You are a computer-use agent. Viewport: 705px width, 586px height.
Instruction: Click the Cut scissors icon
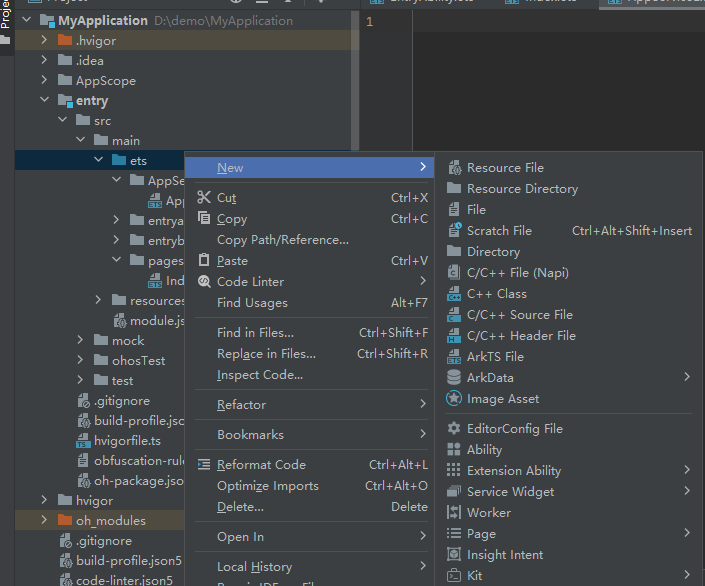204,198
